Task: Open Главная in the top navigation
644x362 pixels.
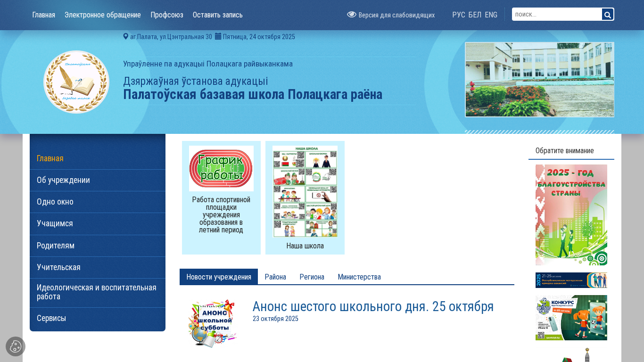Action: point(44,15)
